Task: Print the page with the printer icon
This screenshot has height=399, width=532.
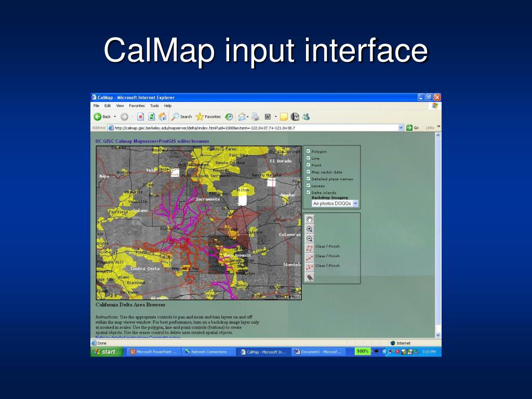Action: click(256, 117)
